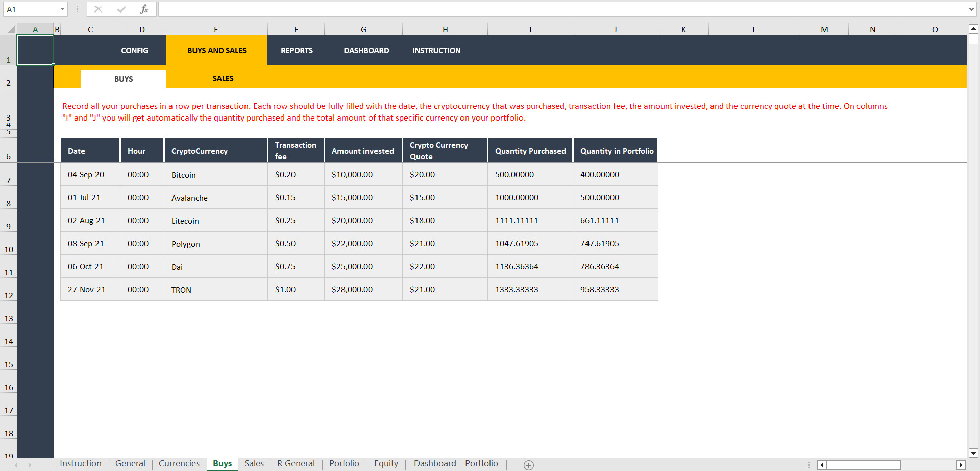
Task: Select row 12 header
Action: [9, 290]
